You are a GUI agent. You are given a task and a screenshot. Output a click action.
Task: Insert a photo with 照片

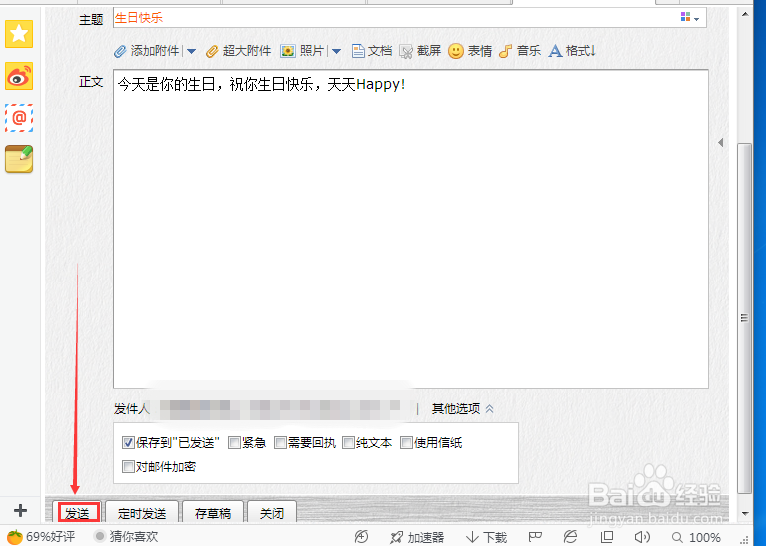302,51
